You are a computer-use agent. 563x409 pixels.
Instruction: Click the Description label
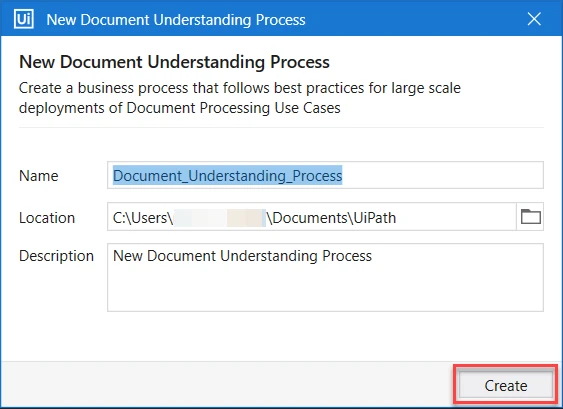click(x=56, y=256)
